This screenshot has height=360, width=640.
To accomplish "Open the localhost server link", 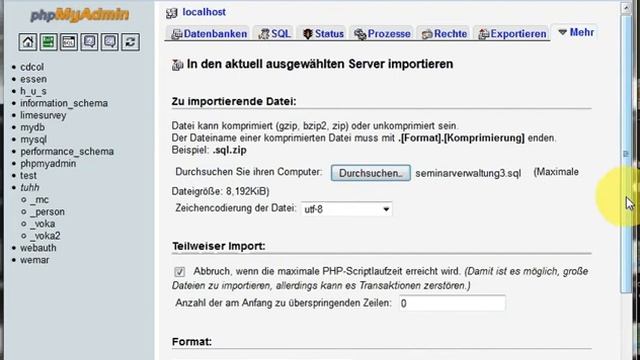I will (x=204, y=12).
